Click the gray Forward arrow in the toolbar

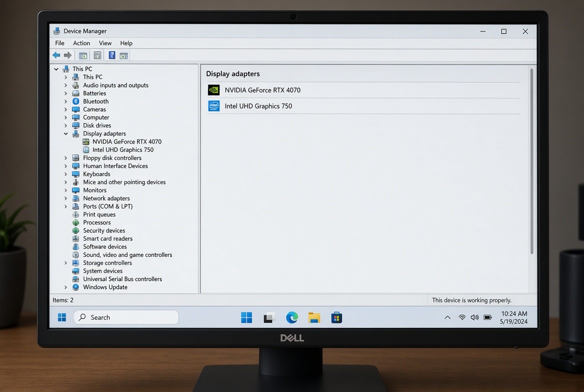point(67,55)
